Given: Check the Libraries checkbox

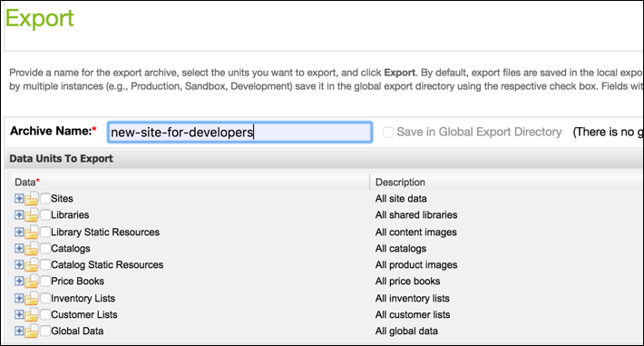Looking at the screenshot, I should click(x=45, y=214).
